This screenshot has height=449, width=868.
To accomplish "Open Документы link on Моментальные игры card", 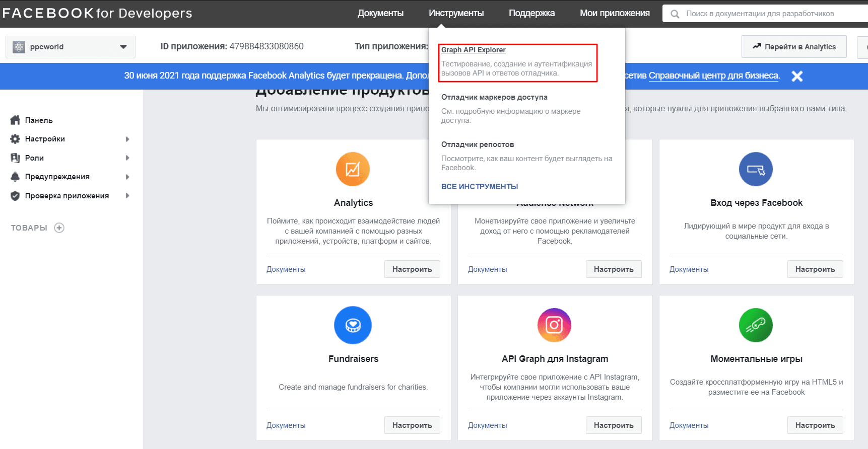I will [689, 425].
